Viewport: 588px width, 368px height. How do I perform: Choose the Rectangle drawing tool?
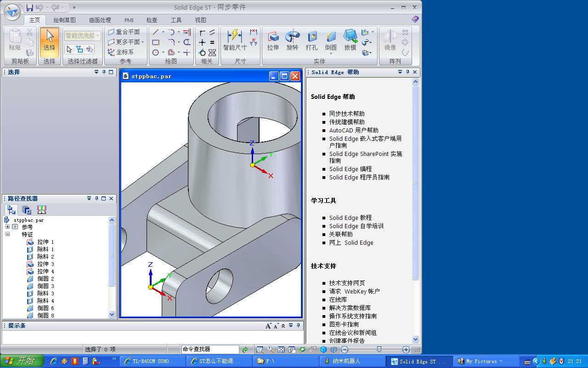pos(156,42)
